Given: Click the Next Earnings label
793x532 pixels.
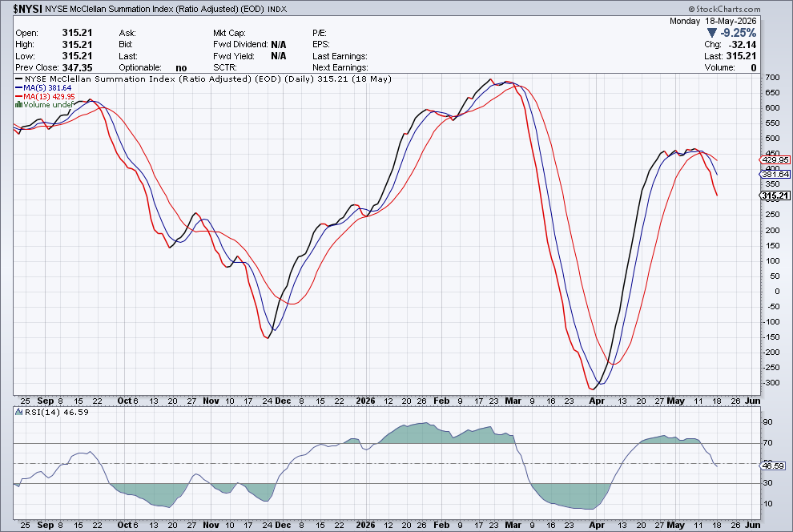Looking at the screenshot, I should point(340,68).
